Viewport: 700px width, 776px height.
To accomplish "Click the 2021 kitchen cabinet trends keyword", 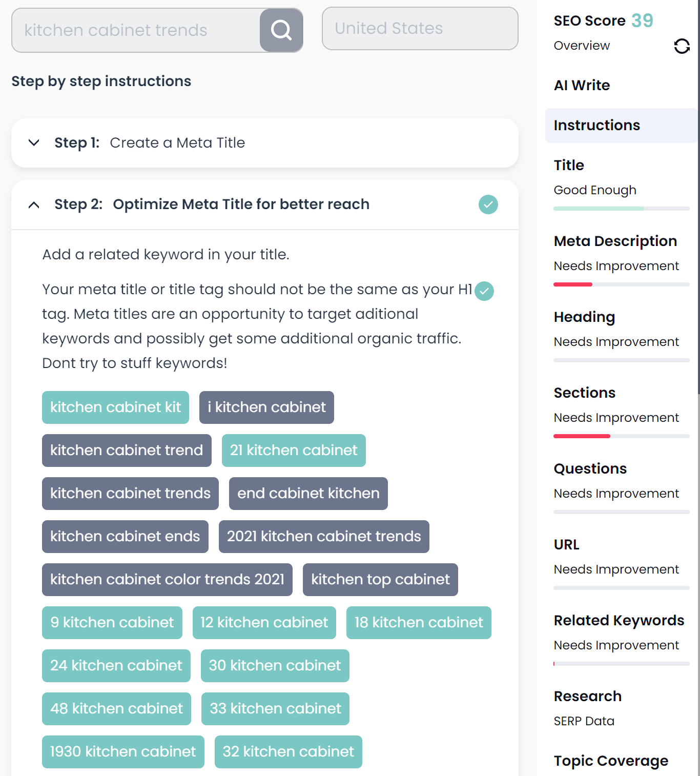I will point(323,536).
